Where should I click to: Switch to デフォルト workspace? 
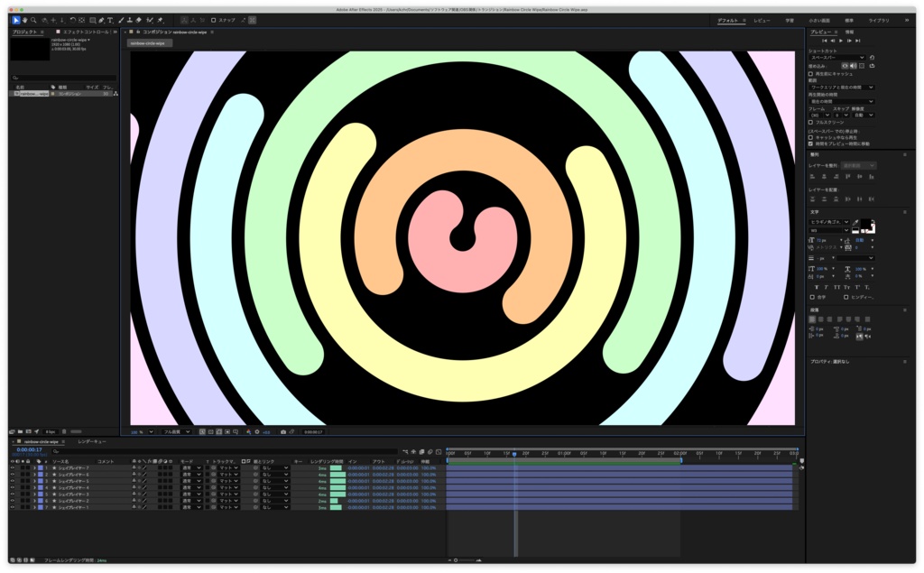pyautogui.click(x=728, y=20)
